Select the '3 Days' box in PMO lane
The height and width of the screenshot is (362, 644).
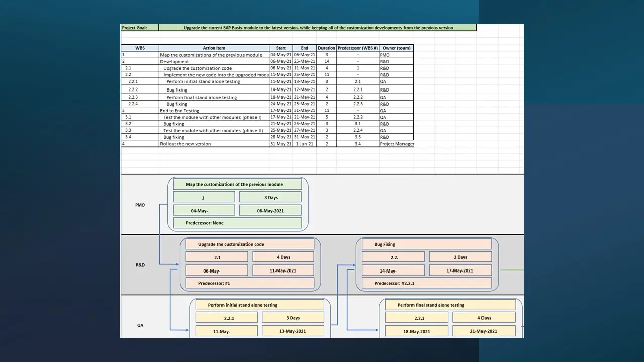[271, 197]
